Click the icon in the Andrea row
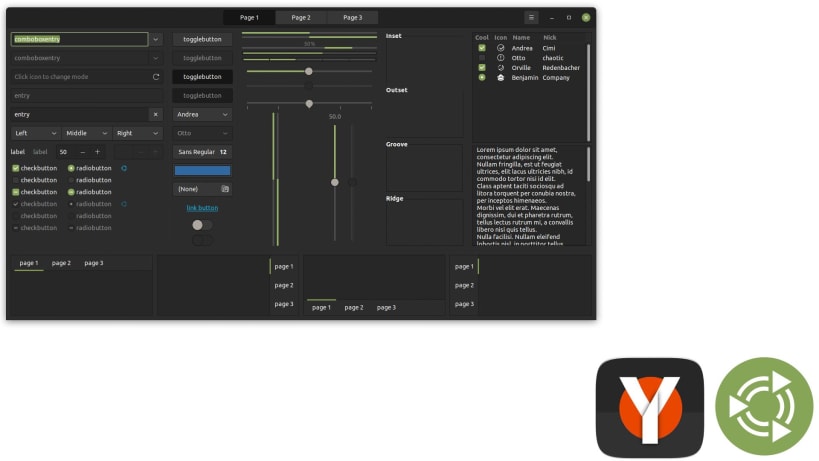This screenshot has height=461, width=819. coord(500,48)
